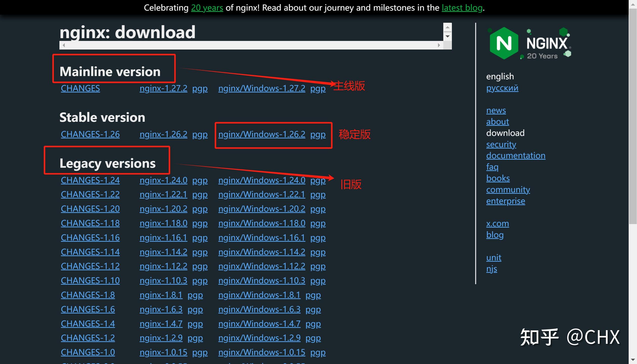Click the 20 years banner link

pos(207,8)
